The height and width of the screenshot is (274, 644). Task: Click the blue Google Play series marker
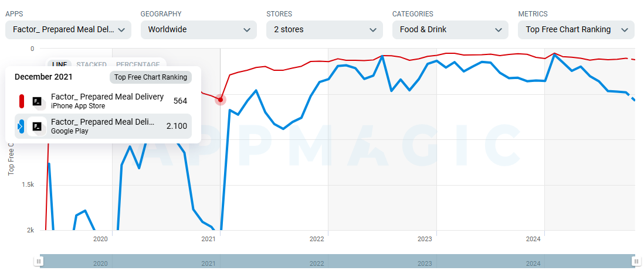[x=22, y=126]
